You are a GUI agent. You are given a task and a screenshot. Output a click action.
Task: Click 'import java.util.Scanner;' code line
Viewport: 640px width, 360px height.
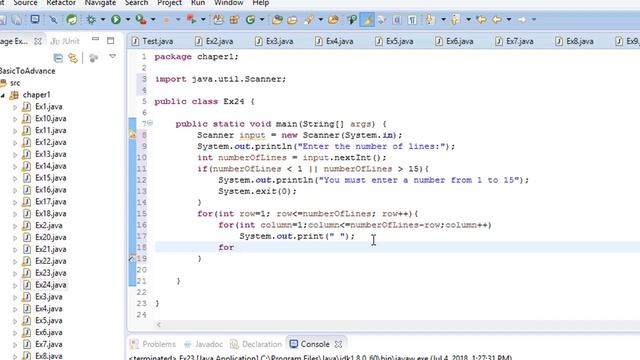click(220, 79)
